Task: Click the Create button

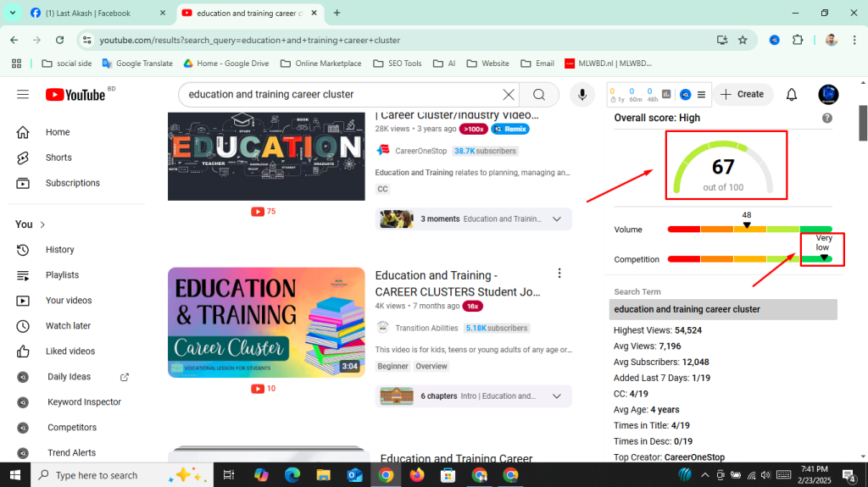Action: pyautogui.click(x=742, y=95)
